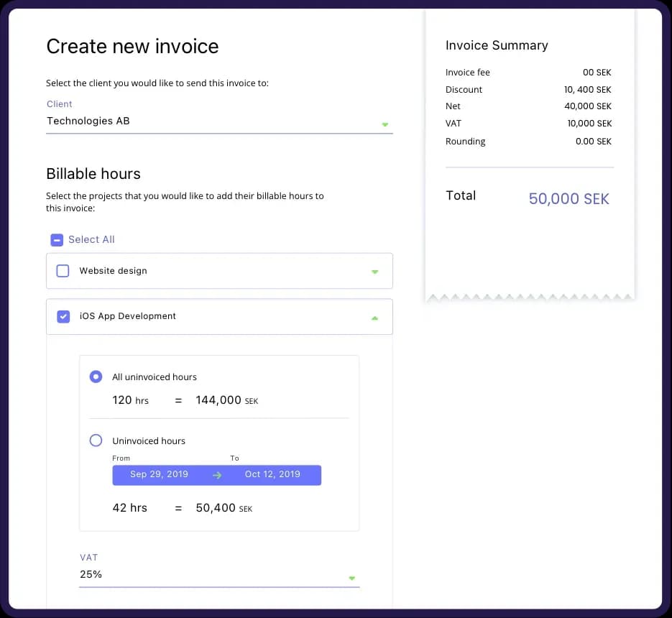672x618 pixels.
Task: Collapse the iOS App Development section arrow
Action: pyautogui.click(x=374, y=318)
